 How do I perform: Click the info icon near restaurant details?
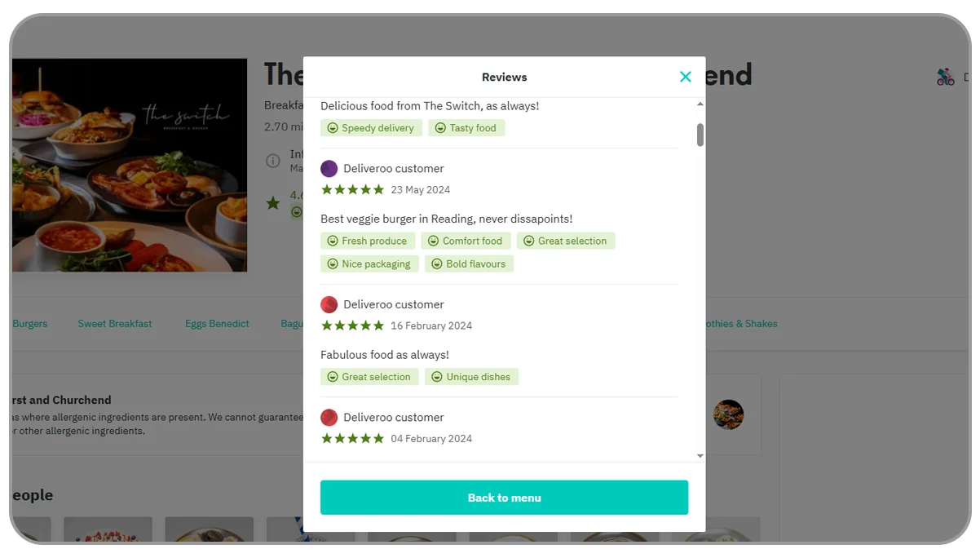point(273,161)
